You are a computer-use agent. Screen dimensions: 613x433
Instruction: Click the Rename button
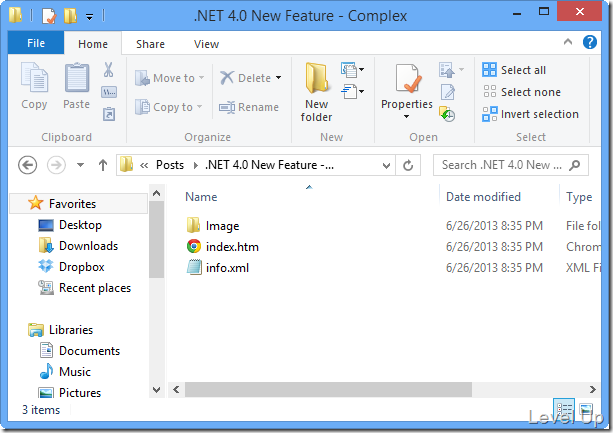[x=249, y=107]
